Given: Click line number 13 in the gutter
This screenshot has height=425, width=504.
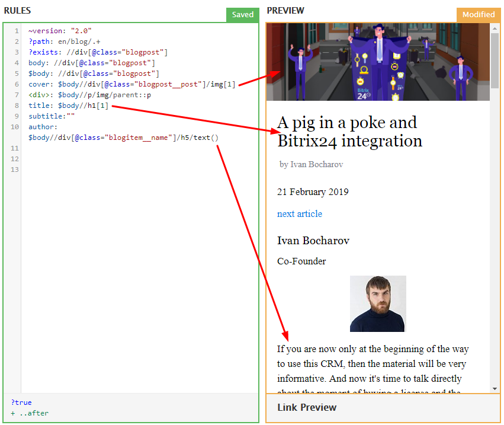Looking at the screenshot, I should click(15, 170).
